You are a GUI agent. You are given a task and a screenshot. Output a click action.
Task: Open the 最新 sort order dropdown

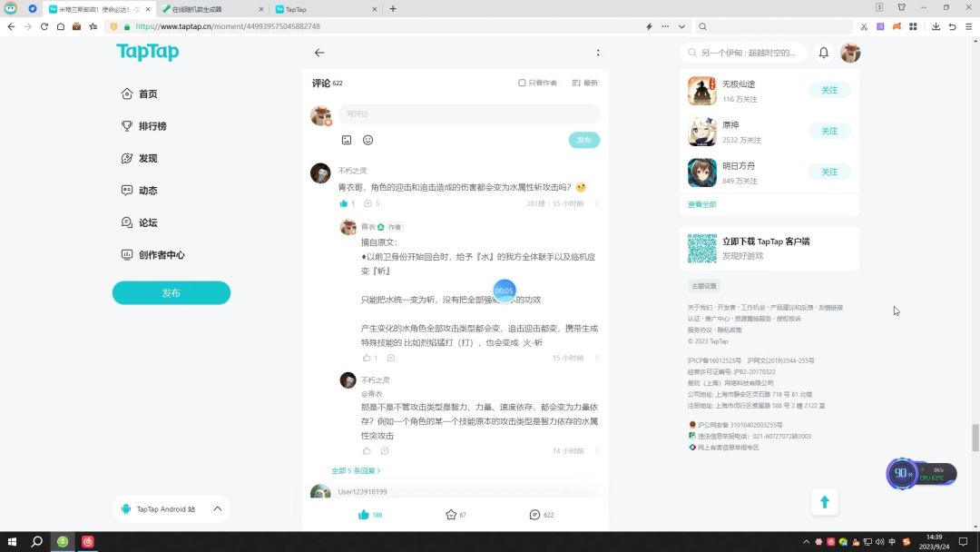(584, 83)
